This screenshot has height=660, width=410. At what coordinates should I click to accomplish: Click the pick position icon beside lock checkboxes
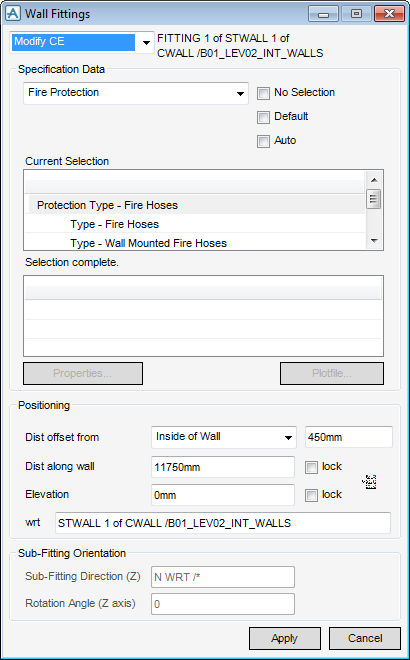(370, 481)
